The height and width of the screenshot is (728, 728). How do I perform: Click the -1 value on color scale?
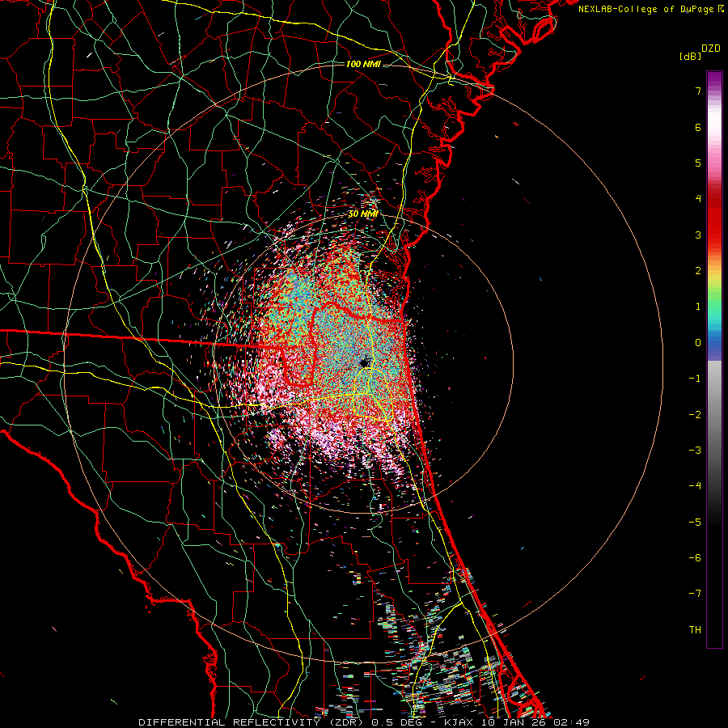[695, 379]
